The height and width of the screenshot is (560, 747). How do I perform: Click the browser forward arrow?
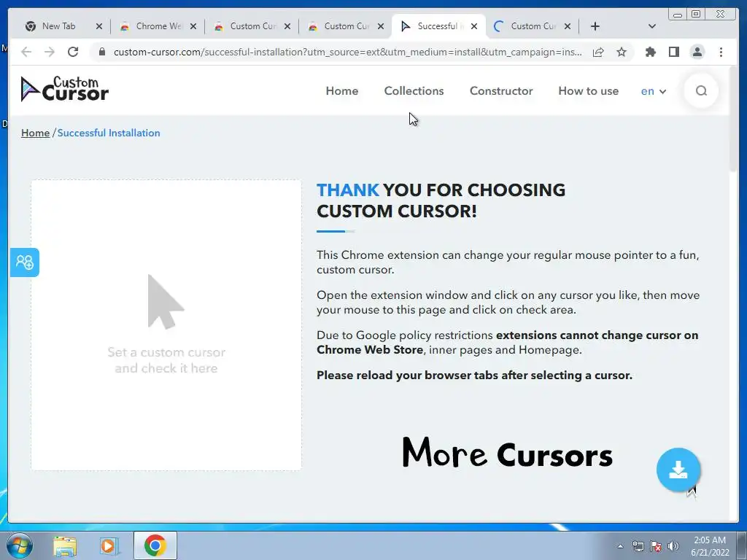coord(50,52)
